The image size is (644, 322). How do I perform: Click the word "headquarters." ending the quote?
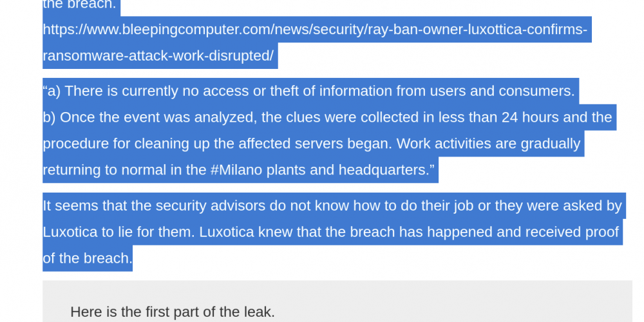pyautogui.click(x=386, y=169)
